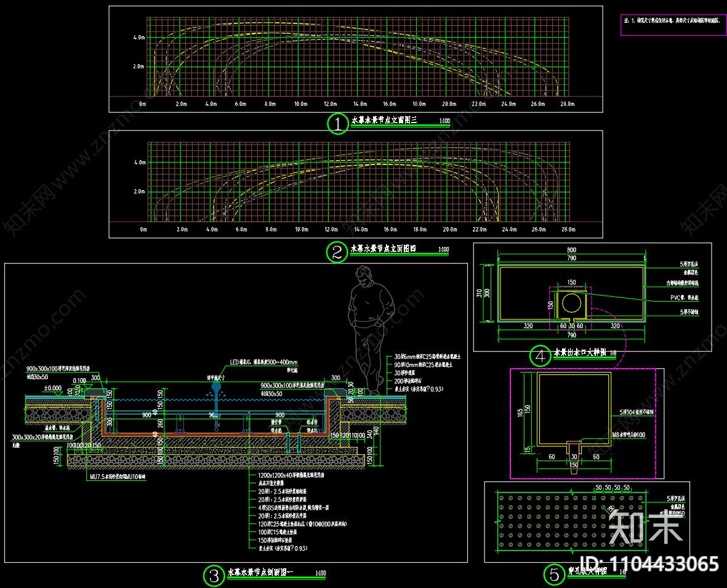
Task: Select the 4.0m height label in second elevation
Action: click(x=139, y=163)
